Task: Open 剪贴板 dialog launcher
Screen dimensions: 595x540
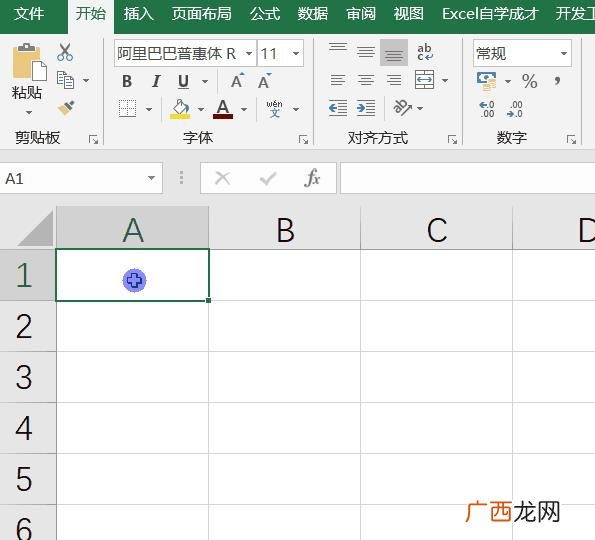Action: point(93,140)
